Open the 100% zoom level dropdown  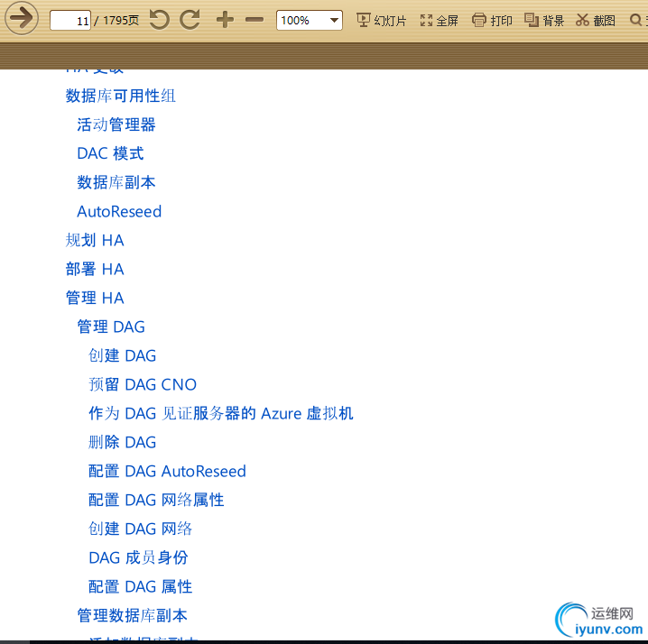[310, 20]
